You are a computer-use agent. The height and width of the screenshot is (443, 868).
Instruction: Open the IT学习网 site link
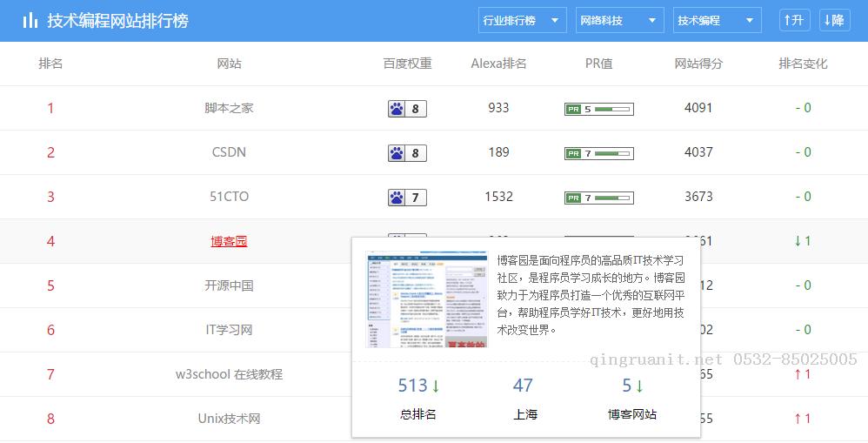point(230,330)
